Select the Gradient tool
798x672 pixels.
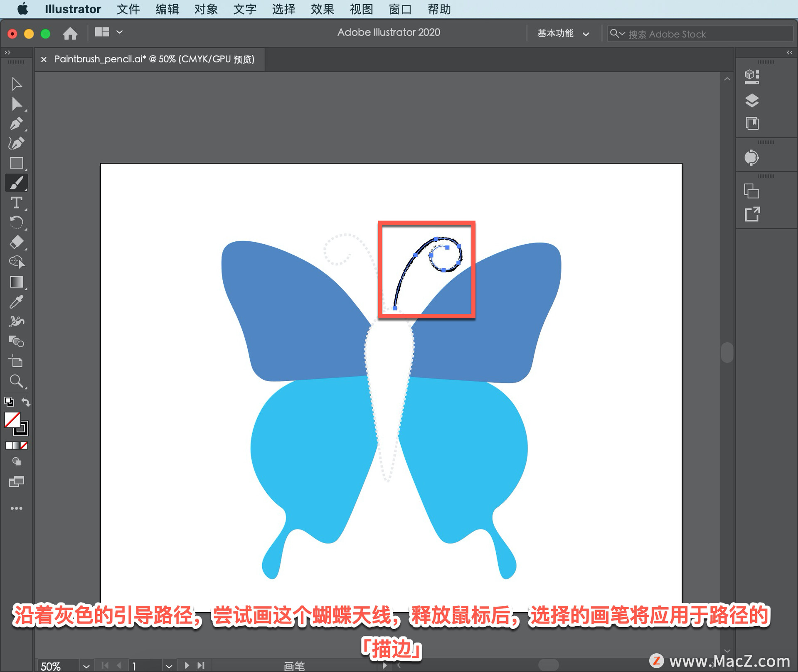pyautogui.click(x=17, y=282)
